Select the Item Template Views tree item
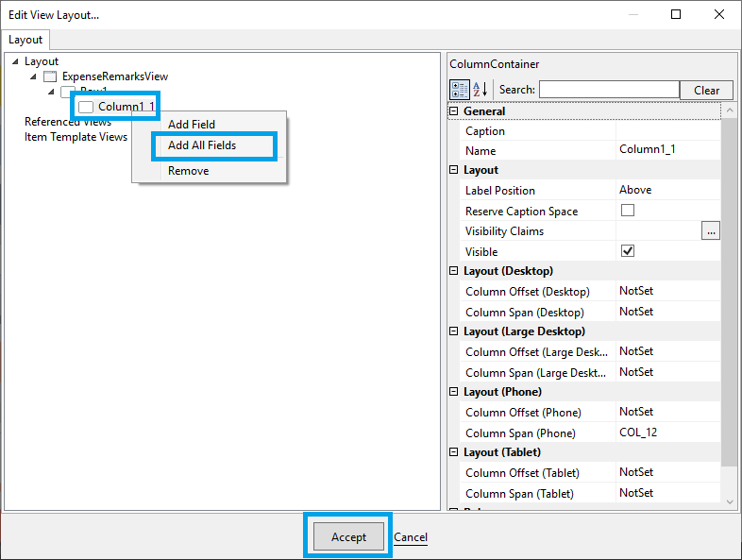742x560 pixels. pyautogui.click(x=76, y=137)
